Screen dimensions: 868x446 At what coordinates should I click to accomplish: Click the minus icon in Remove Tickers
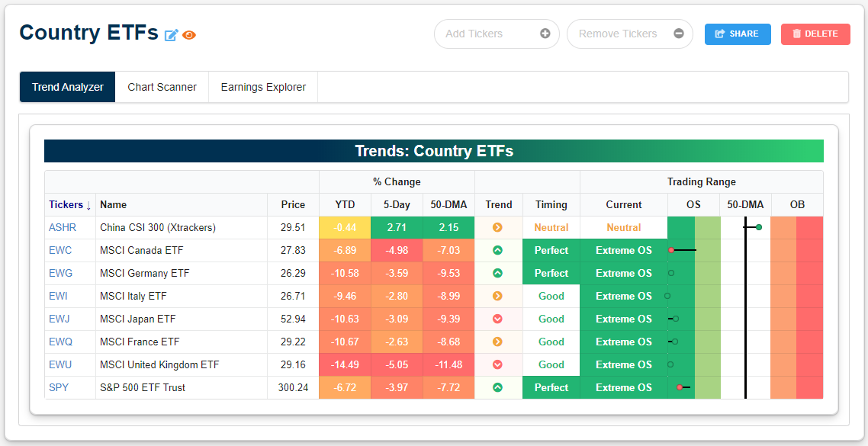point(679,34)
